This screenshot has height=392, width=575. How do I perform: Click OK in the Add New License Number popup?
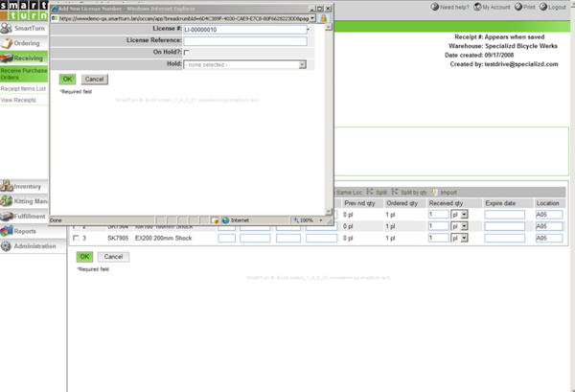tap(67, 79)
